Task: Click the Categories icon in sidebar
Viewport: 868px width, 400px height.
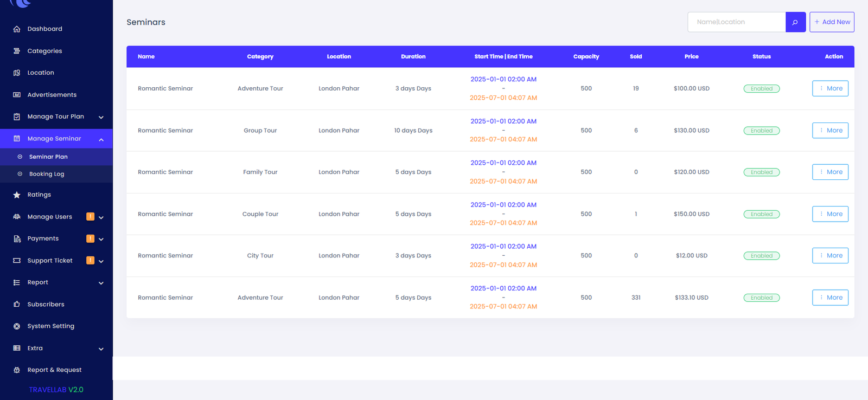Action: pyautogui.click(x=17, y=51)
